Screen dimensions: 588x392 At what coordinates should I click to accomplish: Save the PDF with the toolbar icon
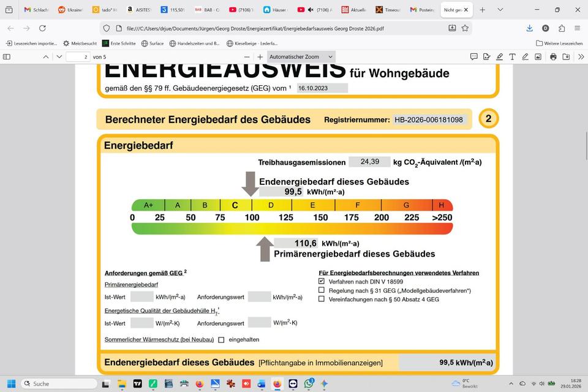(566, 56)
